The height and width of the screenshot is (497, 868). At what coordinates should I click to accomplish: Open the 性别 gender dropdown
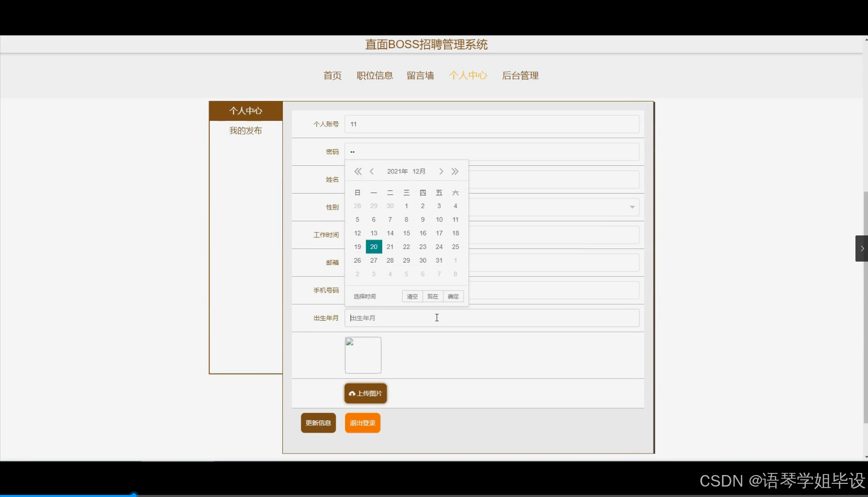click(x=632, y=207)
